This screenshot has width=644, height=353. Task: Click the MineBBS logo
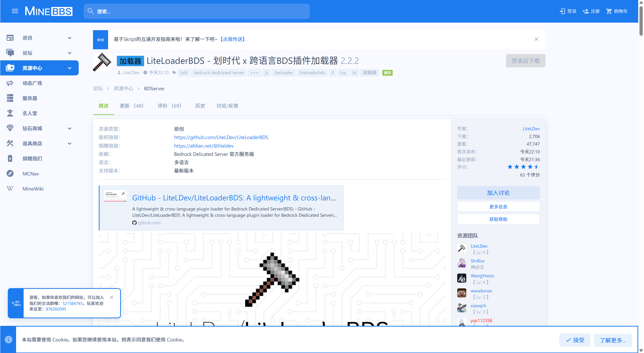(x=49, y=11)
